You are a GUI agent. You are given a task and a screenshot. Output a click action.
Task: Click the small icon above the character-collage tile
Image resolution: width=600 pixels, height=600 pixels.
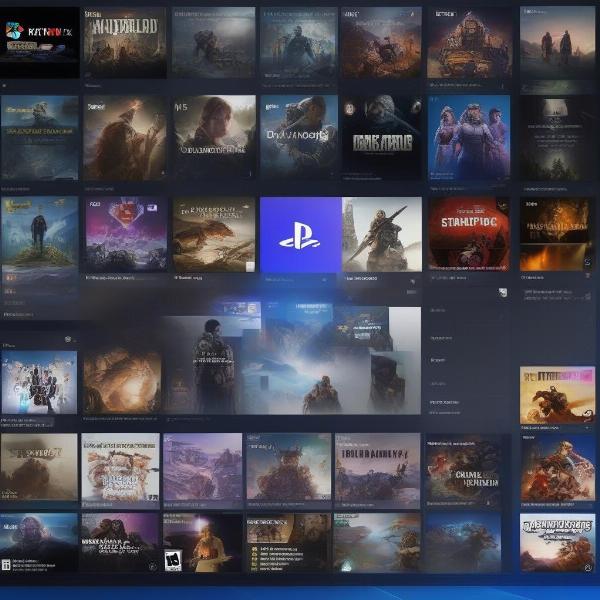(x=68, y=339)
